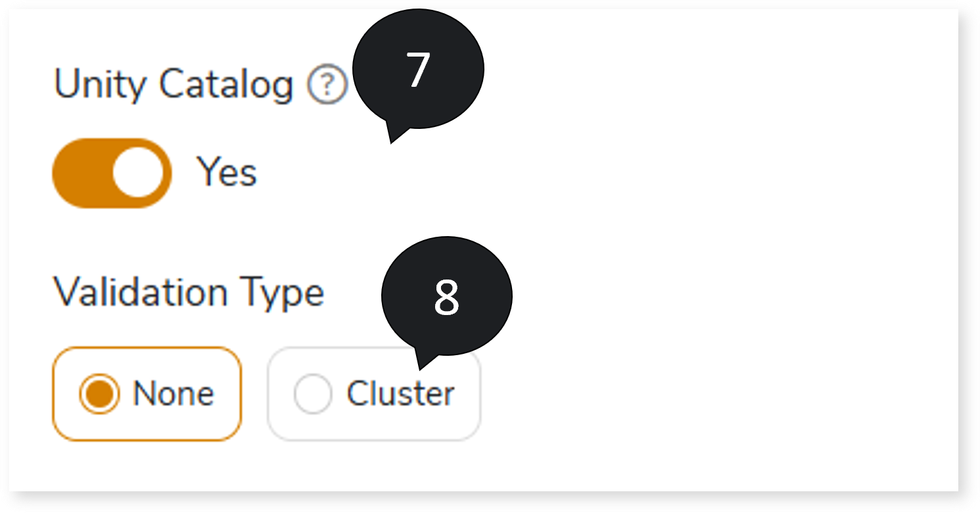Click the "Cluster" option text
This screenshot has width=980, height=513.
400,395
